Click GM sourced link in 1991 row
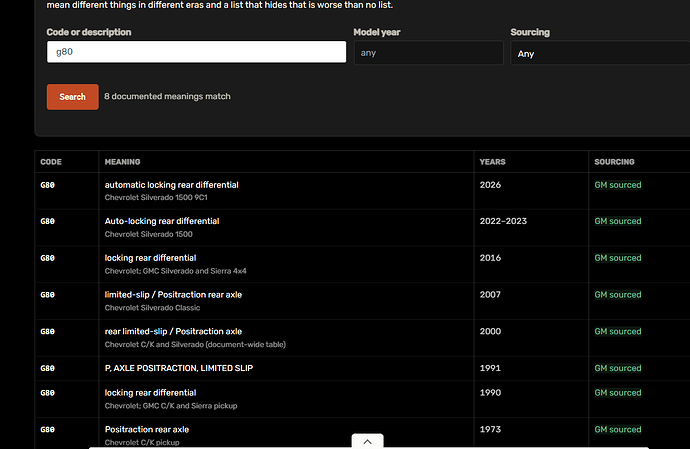Viewport: 690px width, 449px height. (618, 368)
